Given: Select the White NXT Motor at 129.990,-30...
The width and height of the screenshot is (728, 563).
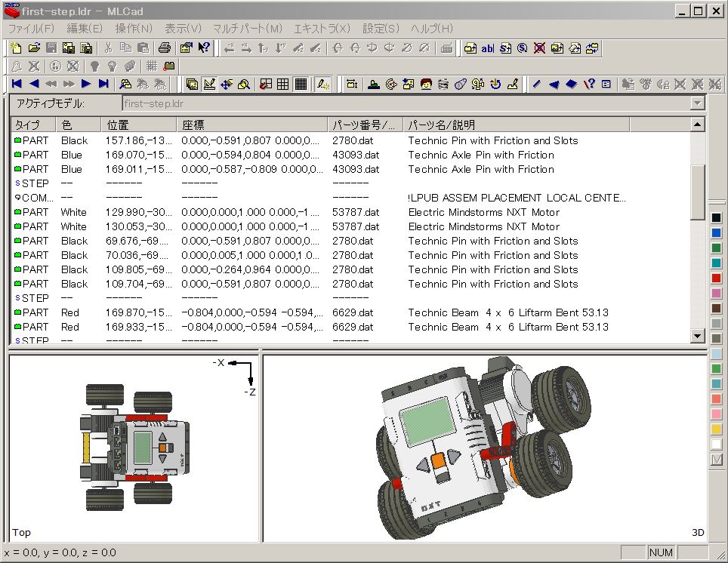Looking at the screenshot, I should (350, 212).
